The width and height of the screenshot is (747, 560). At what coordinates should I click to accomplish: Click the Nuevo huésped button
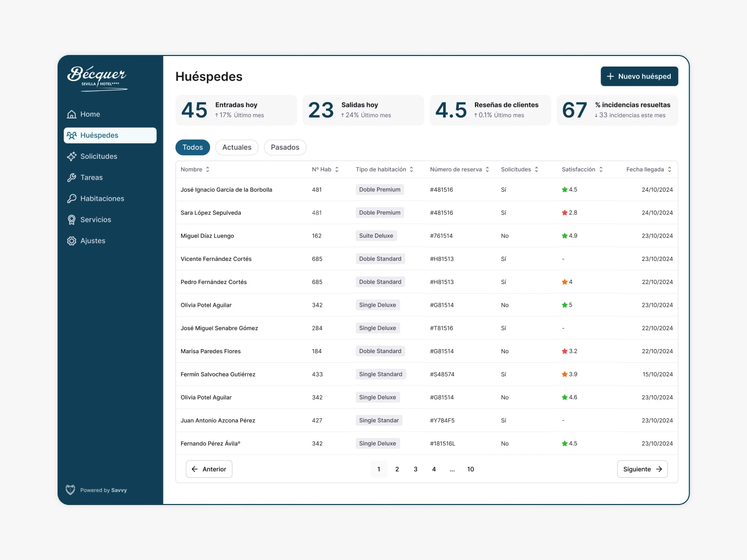(639, 76)
